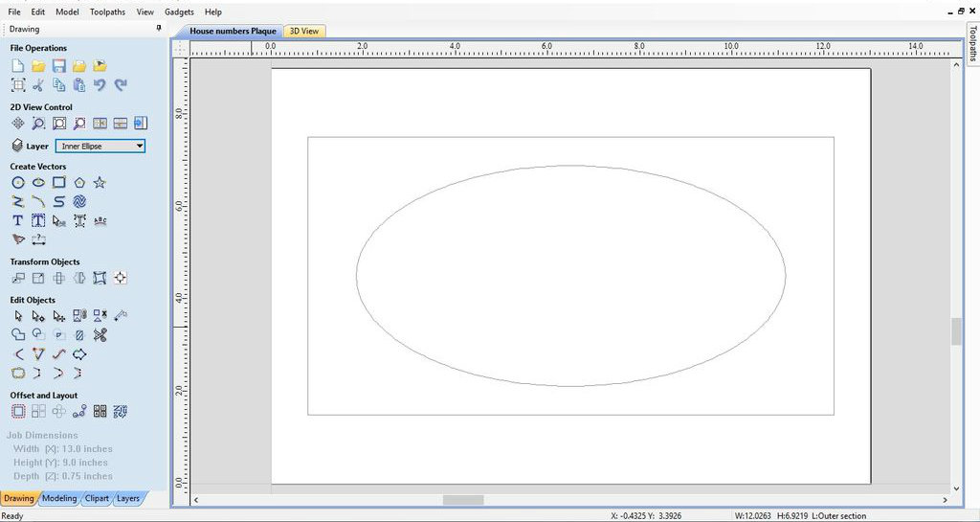
Task: Toggle the stacked tile windows view icon
Action: pos(121,124)
